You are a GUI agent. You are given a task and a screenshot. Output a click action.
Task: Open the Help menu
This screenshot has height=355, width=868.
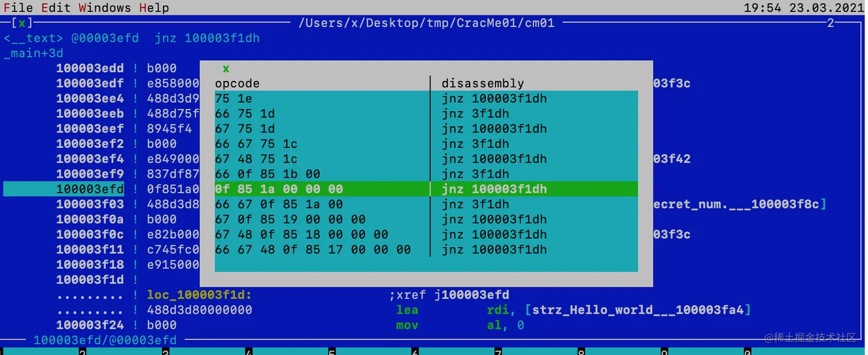[154, 7]
